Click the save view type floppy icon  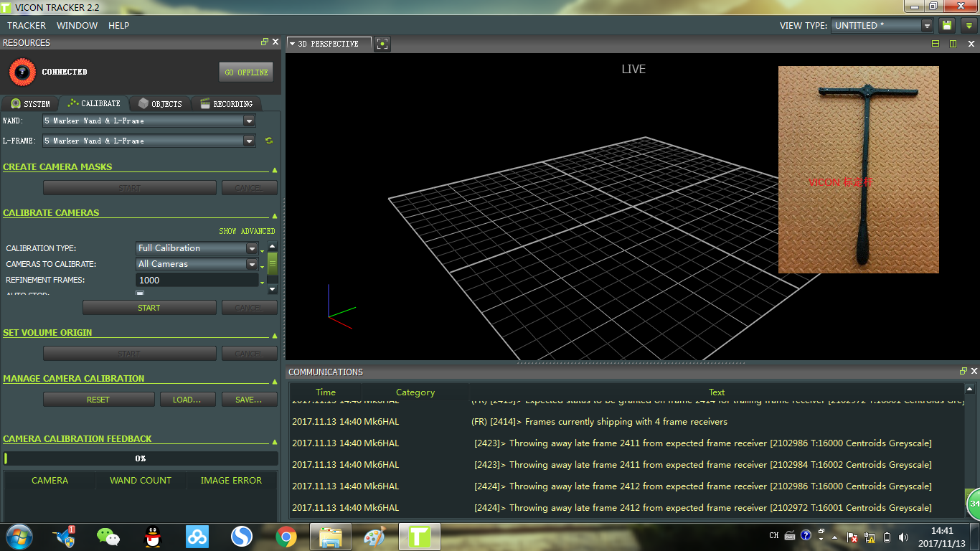(x=947, y=26)
